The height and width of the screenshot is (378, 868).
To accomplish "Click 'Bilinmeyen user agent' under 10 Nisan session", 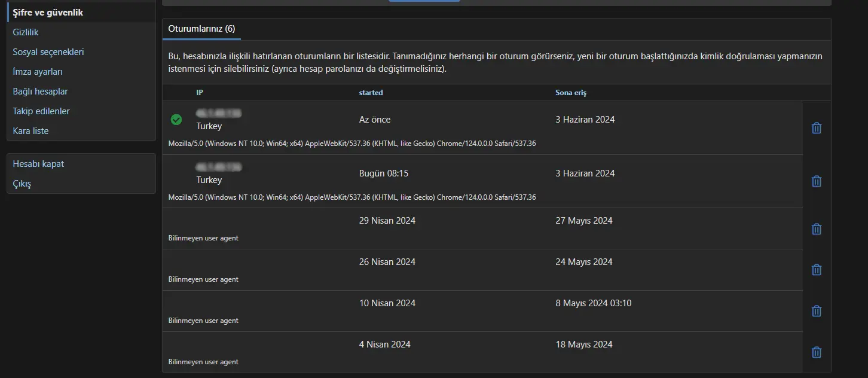I will pyautogui.click(x=203, y=321).
